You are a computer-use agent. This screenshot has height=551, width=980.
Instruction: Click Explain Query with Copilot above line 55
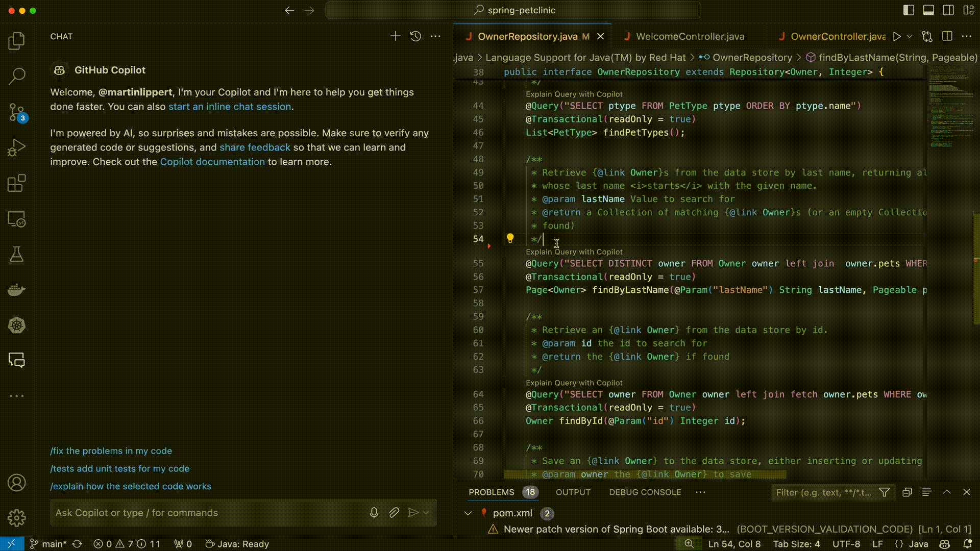[574, 252]
